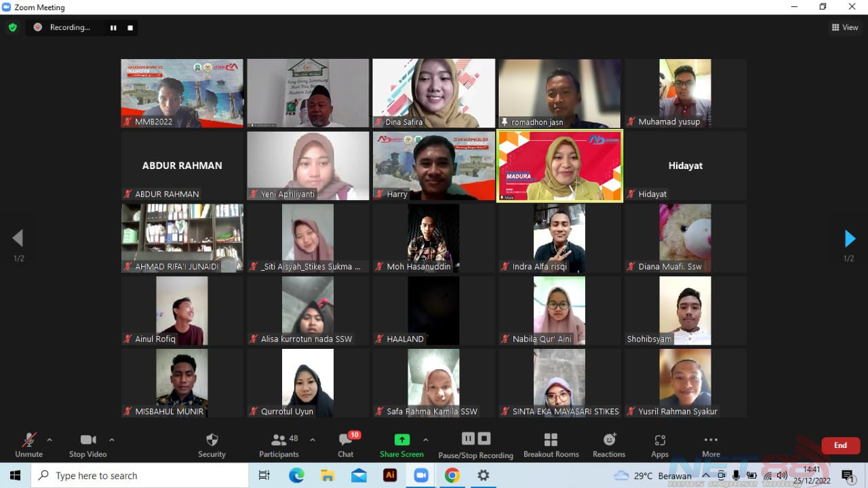Toggle Stop Video camera
Image resolution: width=868 pixels, height=488 pixels.
[x=88, y=445]
